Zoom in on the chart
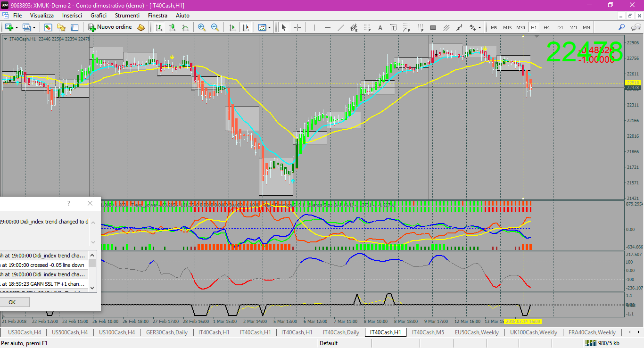The width and height of the screenshot is (644, 348). 202,27
